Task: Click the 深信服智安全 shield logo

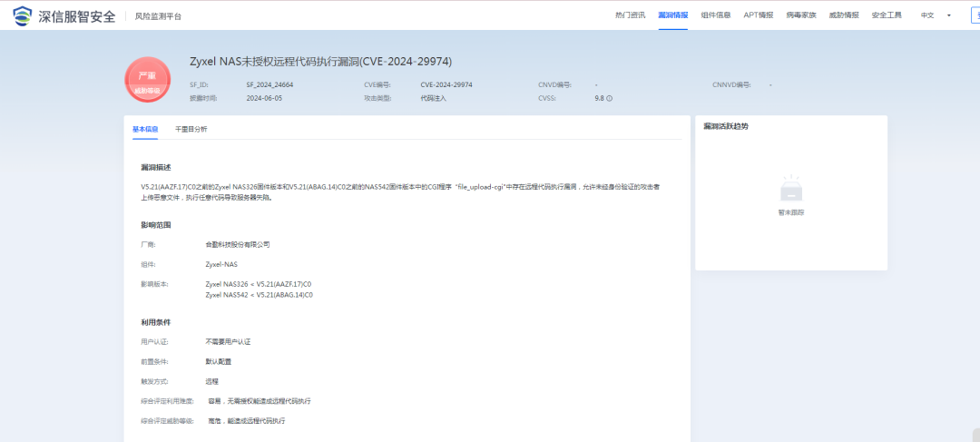Action: pos(22,15)
